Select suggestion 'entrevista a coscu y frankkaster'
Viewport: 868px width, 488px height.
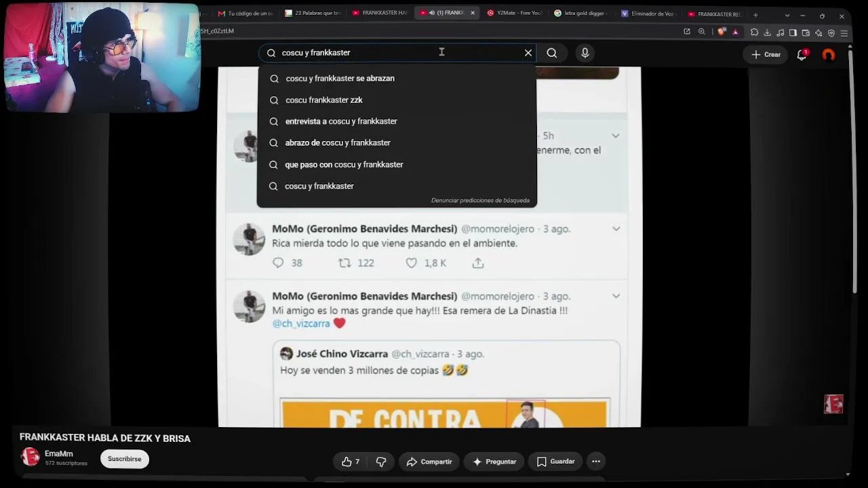click(x=397, y=121)
